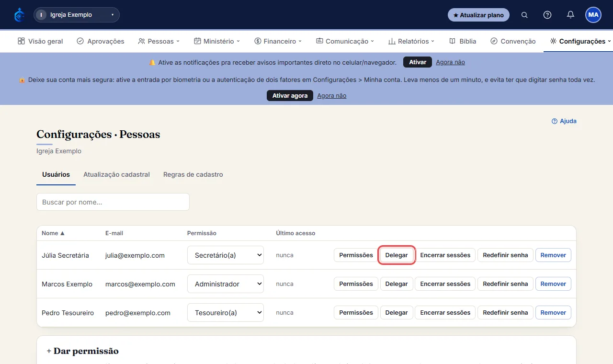
Task: Open the search magnifier icon
Action: point(524,15)
